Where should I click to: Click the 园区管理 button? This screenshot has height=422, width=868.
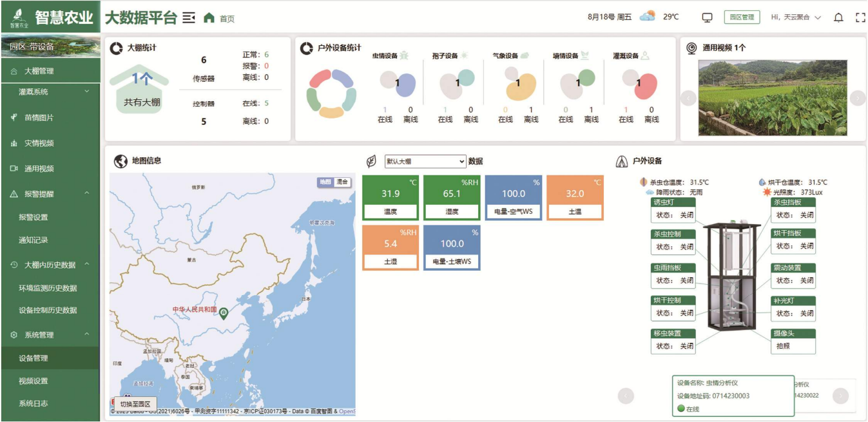742,17
